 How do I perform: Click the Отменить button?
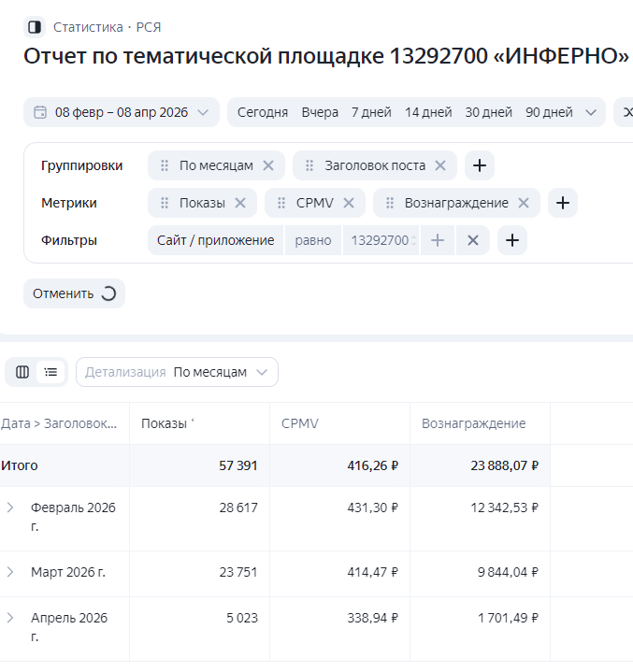(74, 293)
